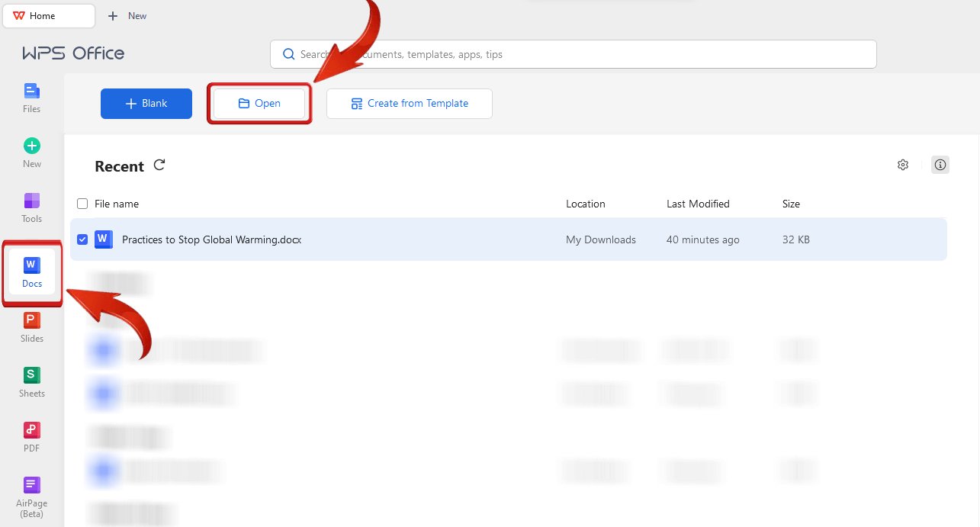The width and height of the screenshot is (980, 527).
Task: Click the Word icon of Practices document
Action: point(103,239)
